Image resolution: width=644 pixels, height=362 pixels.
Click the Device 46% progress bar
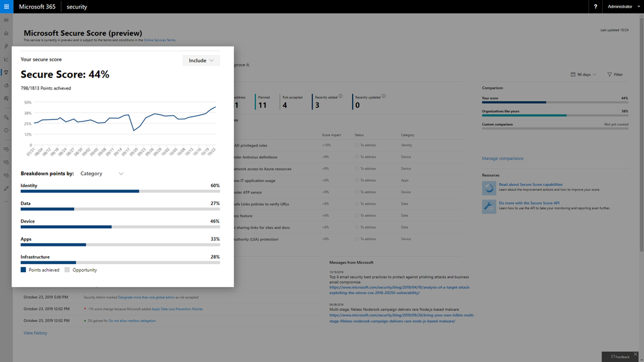click(x=120, y=227)
